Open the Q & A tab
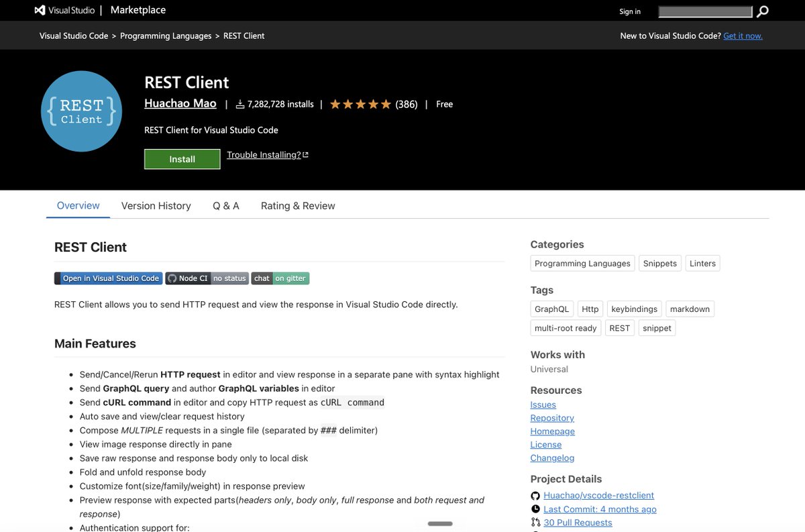Viewport: 805px width, 532px height. coord(226,206)
